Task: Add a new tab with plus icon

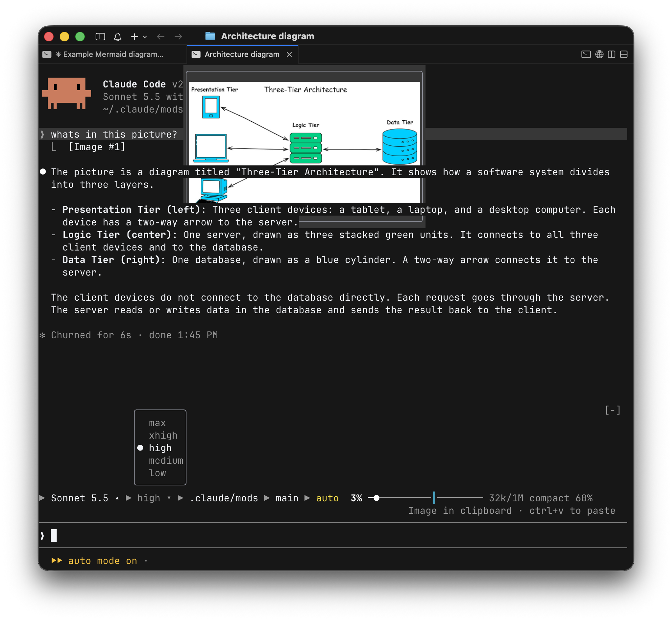Action: 135,37
